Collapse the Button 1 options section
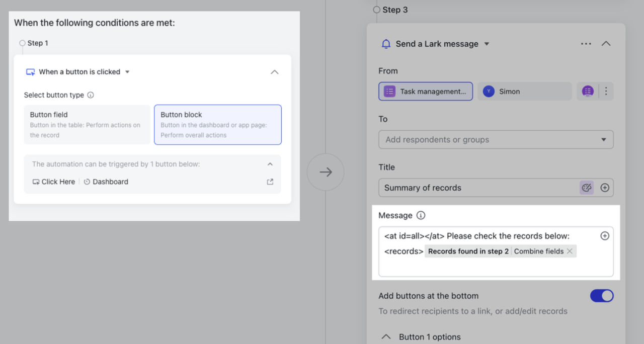This screenshot has width=644, height=344. [386, 337]
